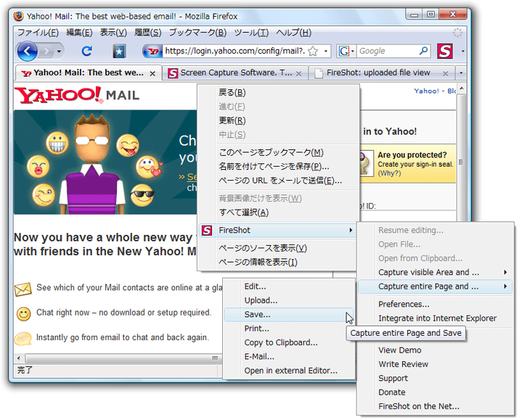Click Donate in FireShot menu
This screenshot has width=519, height=420.
coord(436,392)
